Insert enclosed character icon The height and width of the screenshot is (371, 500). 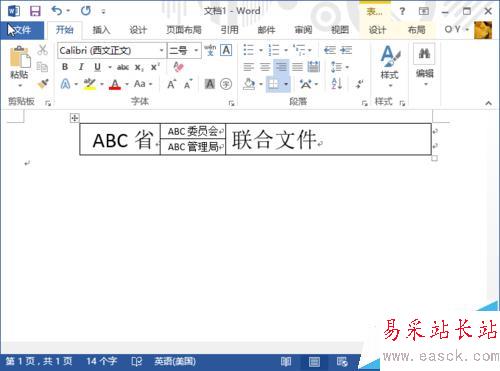pos(226,84)
